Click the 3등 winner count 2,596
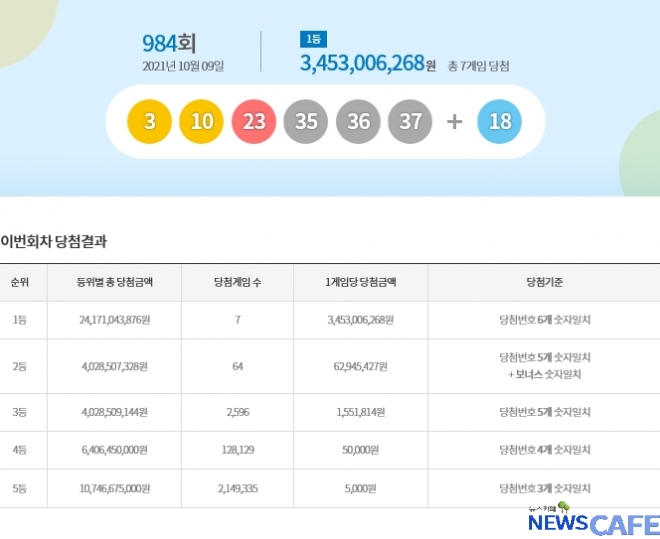 click(237, 412)
